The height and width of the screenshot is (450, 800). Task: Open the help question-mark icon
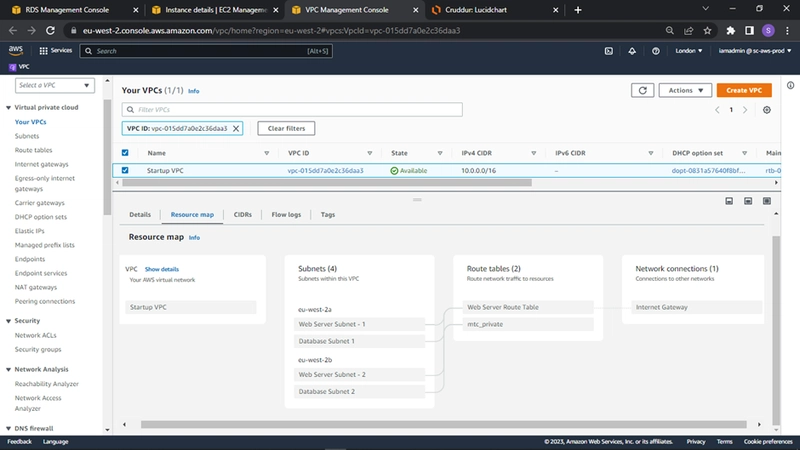click(656, 51)
